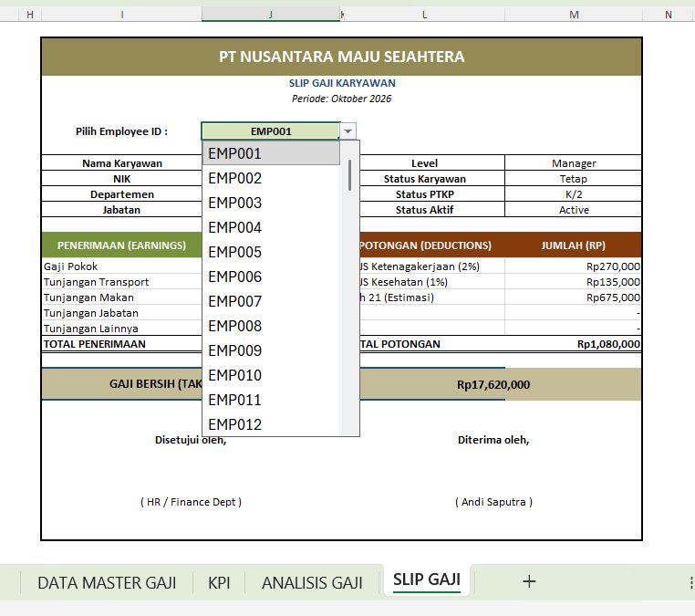Click the Tetap value cell
695x616 pixels.
574,179
